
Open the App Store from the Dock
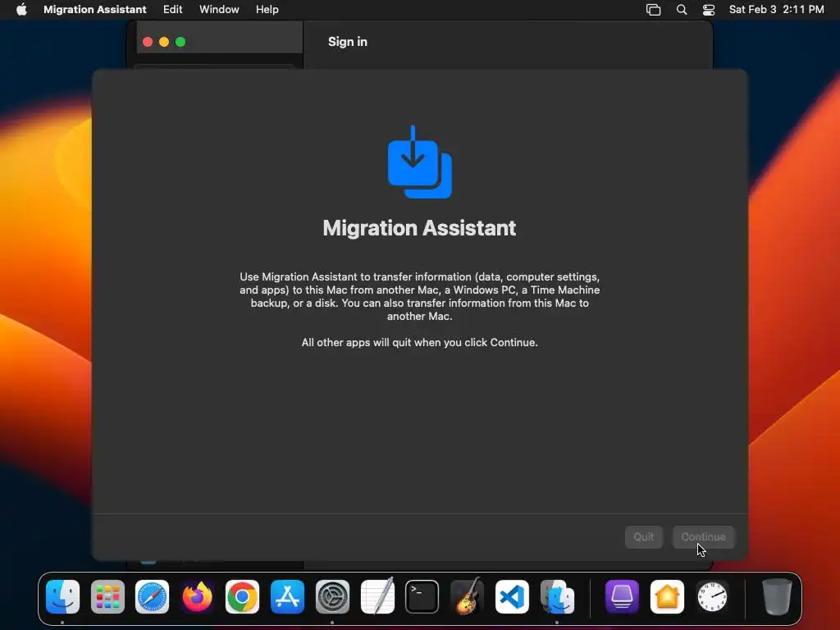(x=287, y=597)
